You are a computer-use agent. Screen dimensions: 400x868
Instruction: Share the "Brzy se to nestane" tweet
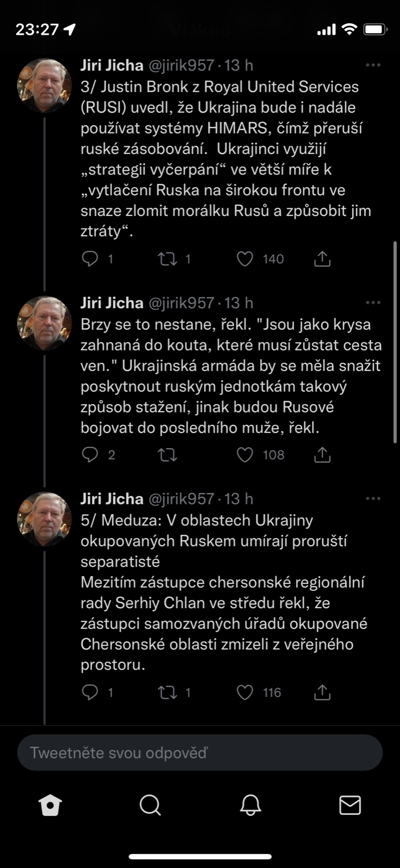pyautogui.click(x=322, y=455)
